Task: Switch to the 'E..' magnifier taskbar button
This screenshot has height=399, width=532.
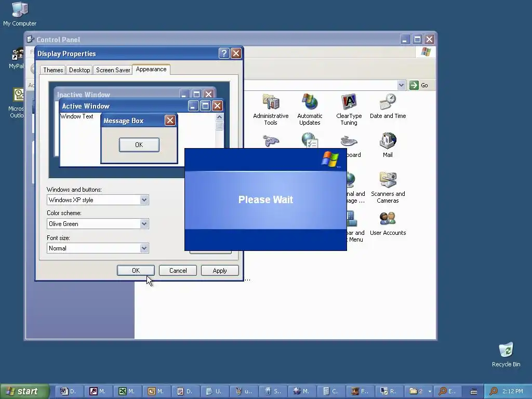Action: [x=447, y=391]
